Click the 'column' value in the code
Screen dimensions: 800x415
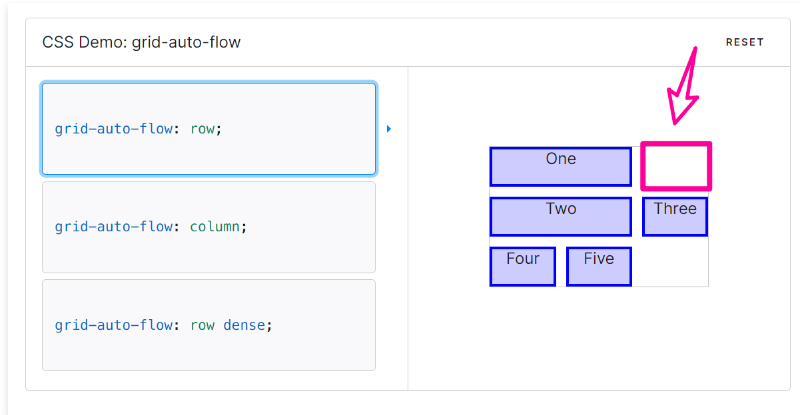[214, 226]
